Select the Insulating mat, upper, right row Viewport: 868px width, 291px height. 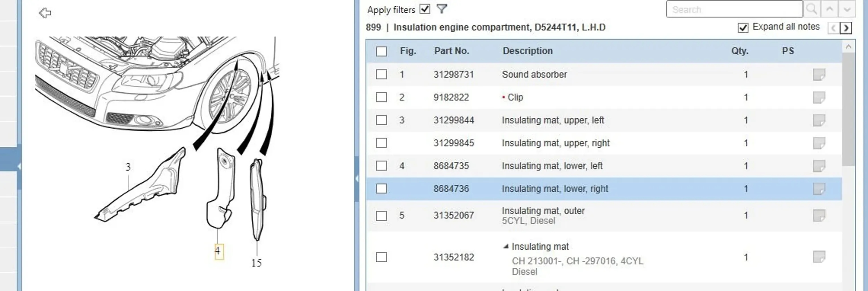click(556, 143)
